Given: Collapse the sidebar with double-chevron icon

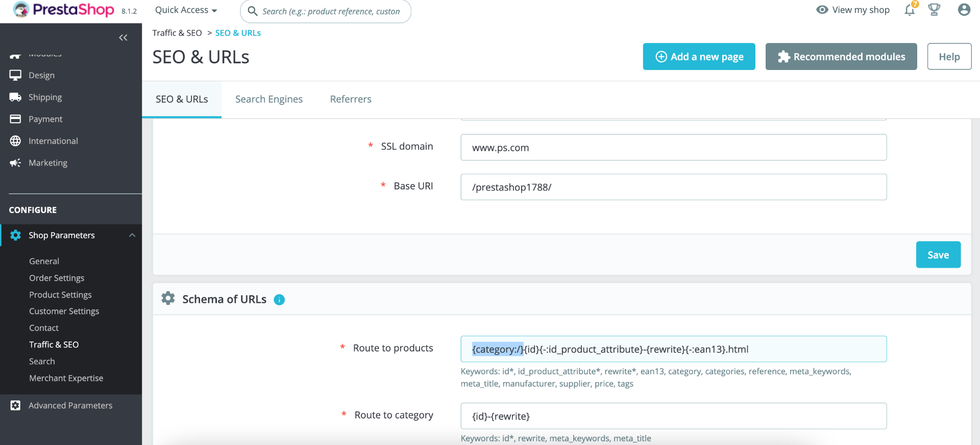Looking at the screenshot, I should coord(123,37).
